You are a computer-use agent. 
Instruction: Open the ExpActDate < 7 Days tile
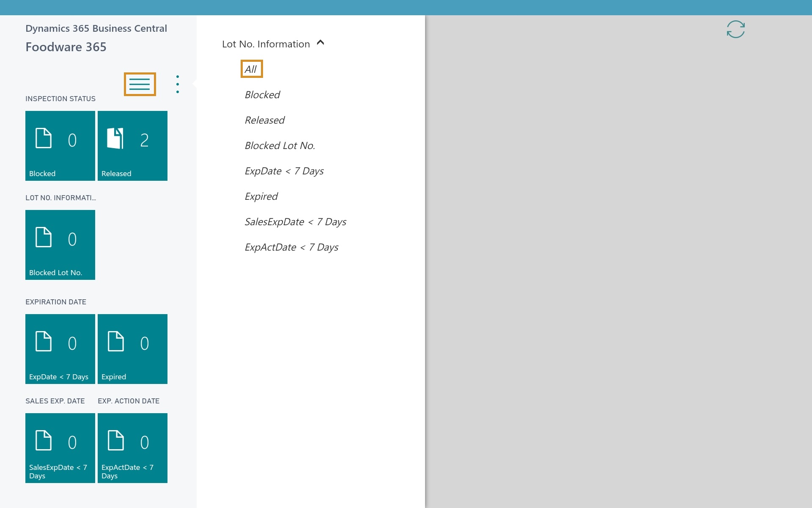132,448
